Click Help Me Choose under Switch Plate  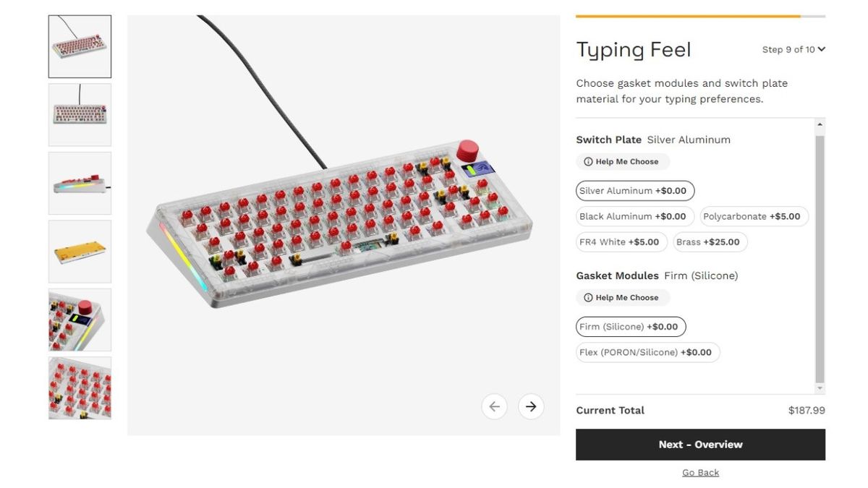click(x=623, y=162)
